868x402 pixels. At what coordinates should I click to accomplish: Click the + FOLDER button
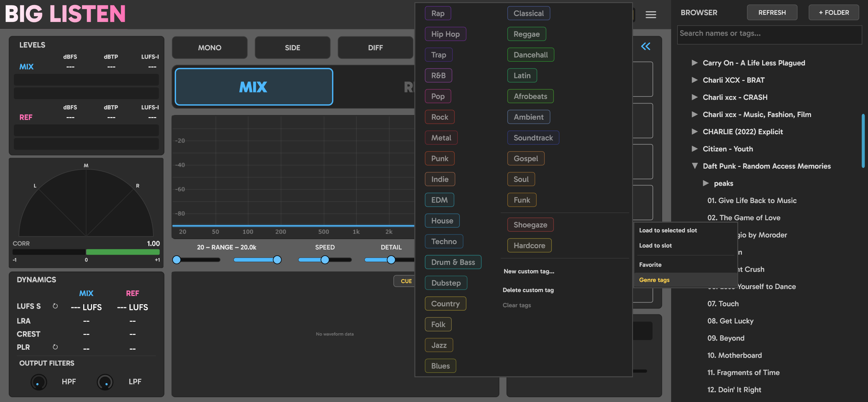pos(834,12)
